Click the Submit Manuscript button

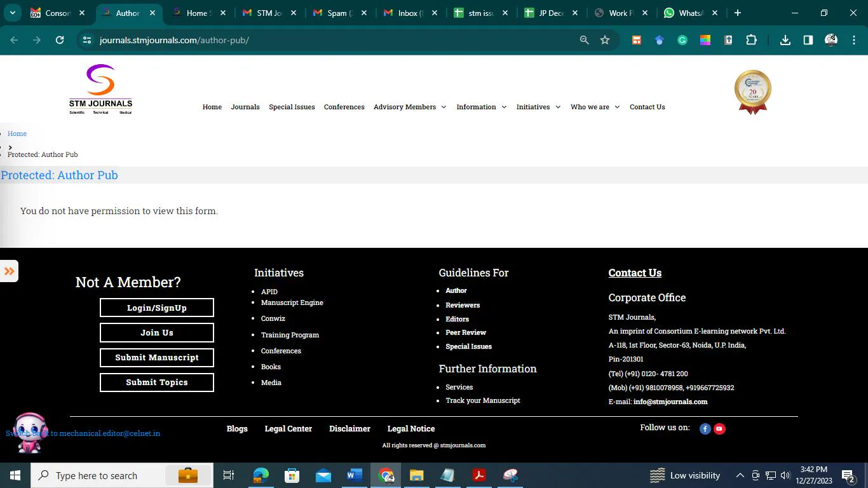click(157, 358)
